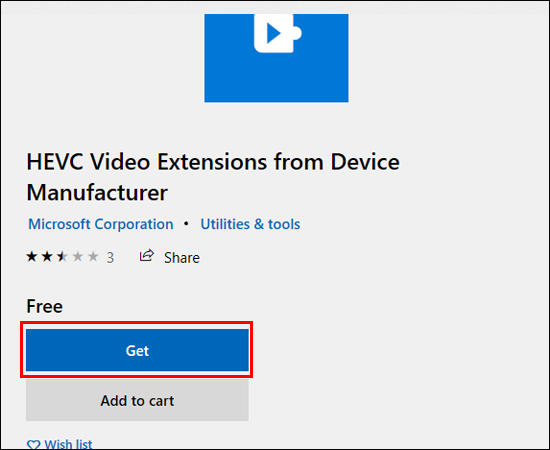Select the Share label
Image resolution: width=550 pixels, height=450 pixels.
[x=182, y=258]
